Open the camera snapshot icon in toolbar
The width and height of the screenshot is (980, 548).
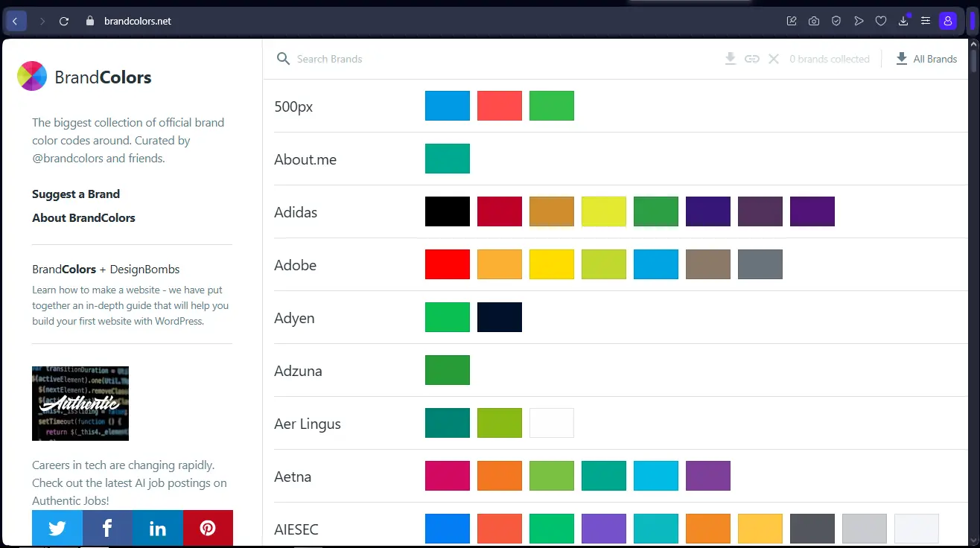click(x=814, y=21)
